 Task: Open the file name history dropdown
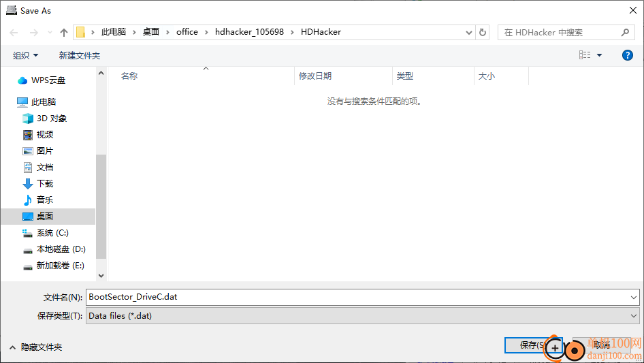(x=634, y=297)
